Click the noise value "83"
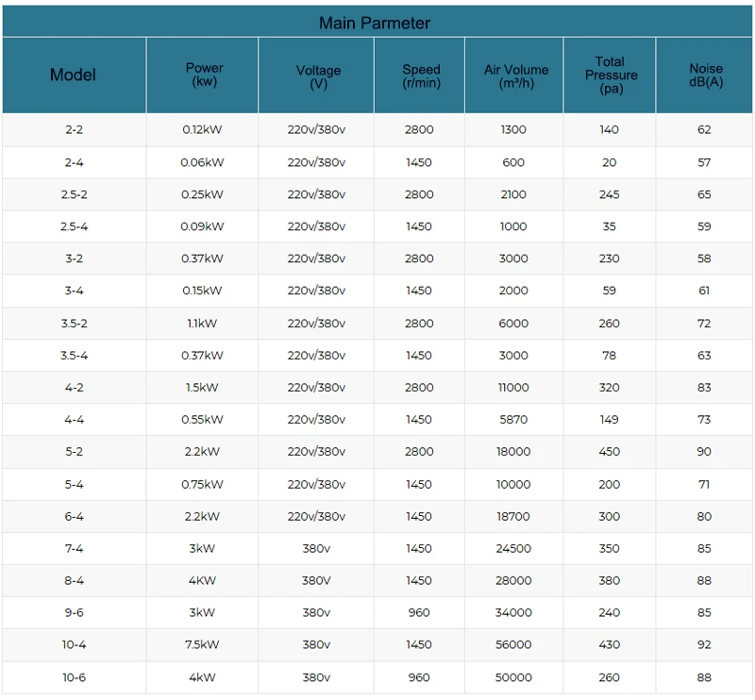This screenshot has width=755, height=700. click(x=704, y=388)
